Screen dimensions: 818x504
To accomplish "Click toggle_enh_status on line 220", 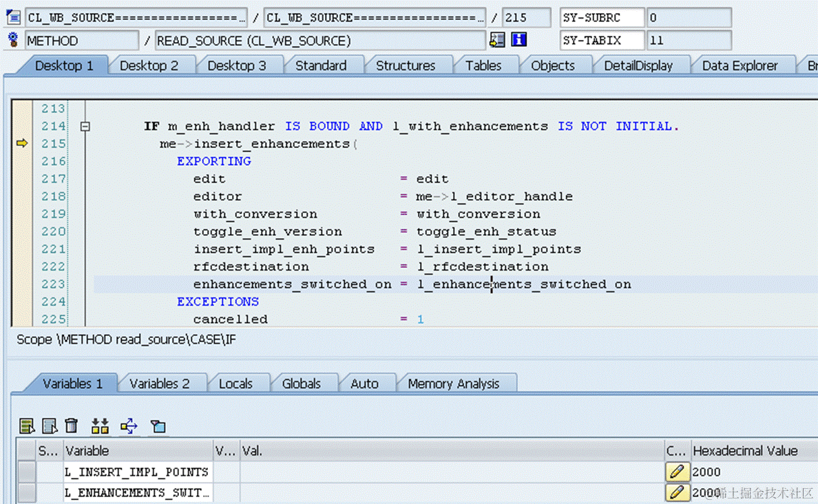I will (486, 231).
